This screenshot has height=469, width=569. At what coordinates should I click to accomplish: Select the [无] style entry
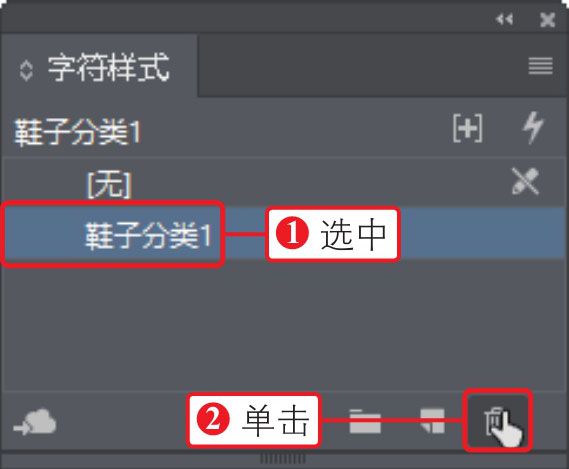pyautogui.click(x=284, y=183)
